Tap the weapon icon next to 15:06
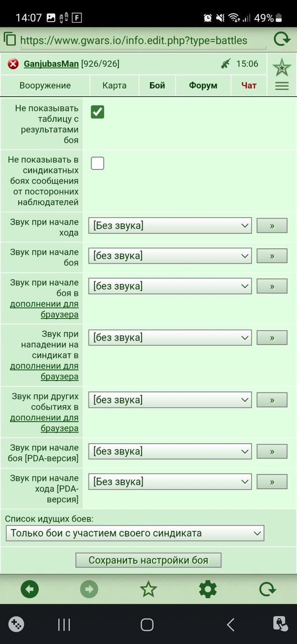 (225, 64)
